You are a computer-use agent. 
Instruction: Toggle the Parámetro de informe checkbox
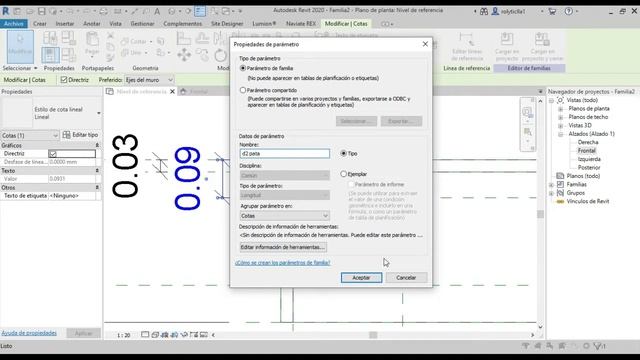coord(351,184)
